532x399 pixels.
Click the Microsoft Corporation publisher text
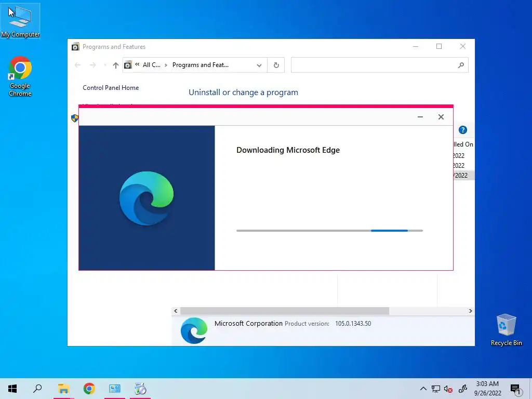click(x=248, y=324)
